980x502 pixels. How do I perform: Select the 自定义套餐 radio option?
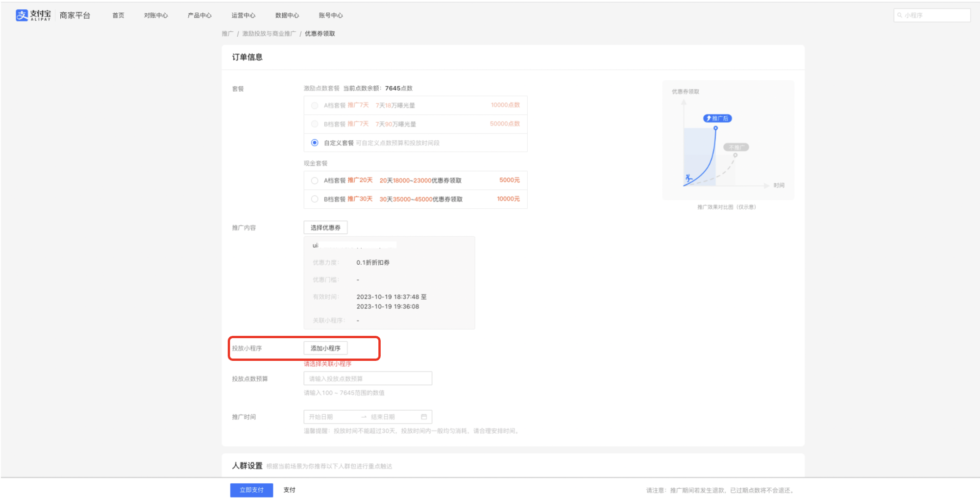coord(315,143)
